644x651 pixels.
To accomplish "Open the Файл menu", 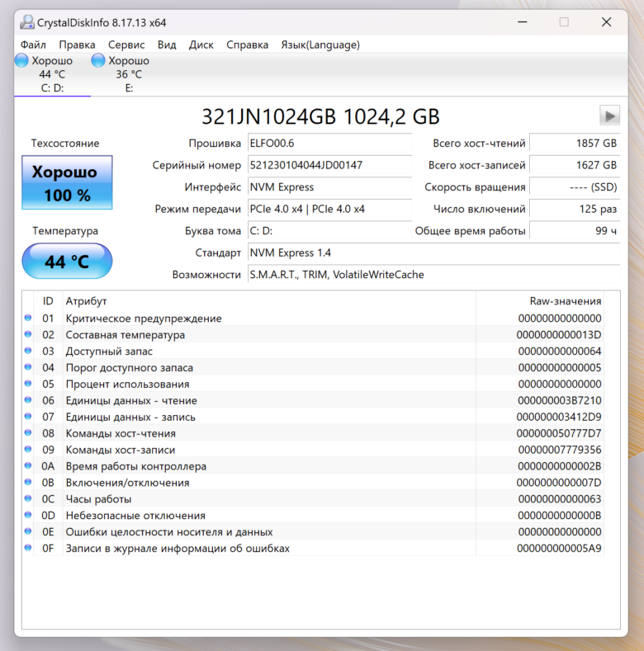I will [x=33, y=45].
